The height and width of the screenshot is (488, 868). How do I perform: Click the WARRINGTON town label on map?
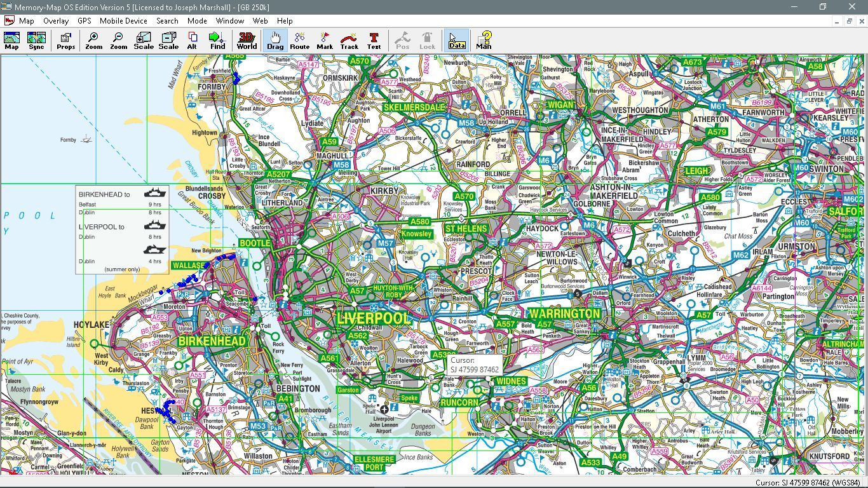564,314
